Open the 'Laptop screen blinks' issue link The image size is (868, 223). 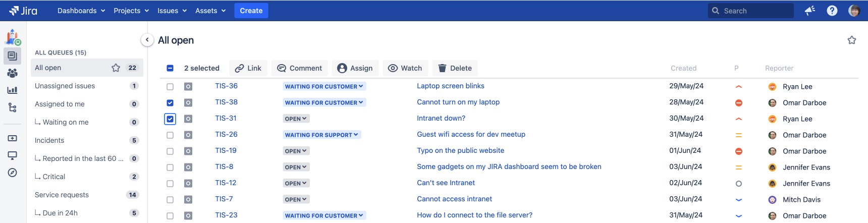pos(450,86)
